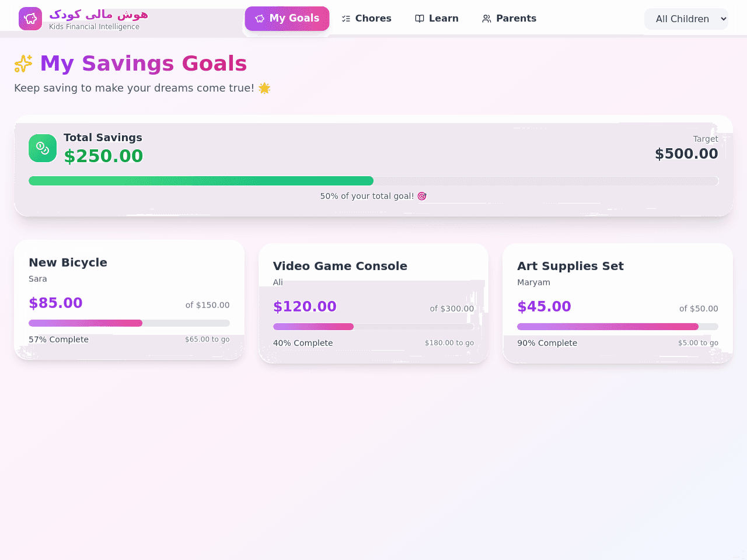Click the $180.00 to go text
This screenshot has width=747, height=560.
coord(449,343)
